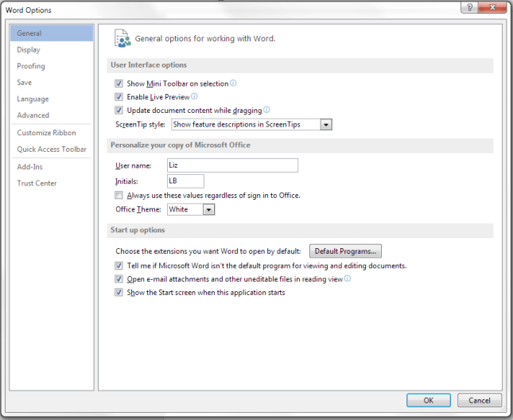This screenshot has width=513, height=420.
Task: Toggle Show the Start screen checkbox
Action: pyautogui.click(x=119, y=293)
